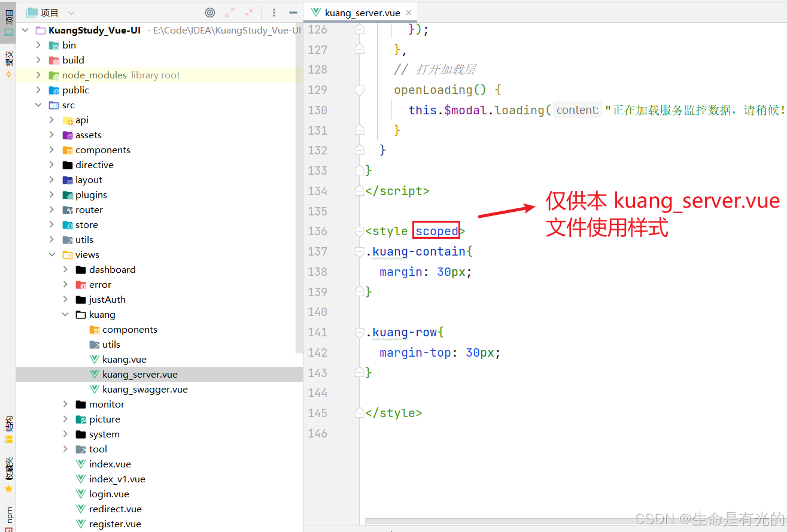787x532 pixels.
Task: Expand the monitor folder arrow
Action: pyautogui.click(x=65, y=404)
